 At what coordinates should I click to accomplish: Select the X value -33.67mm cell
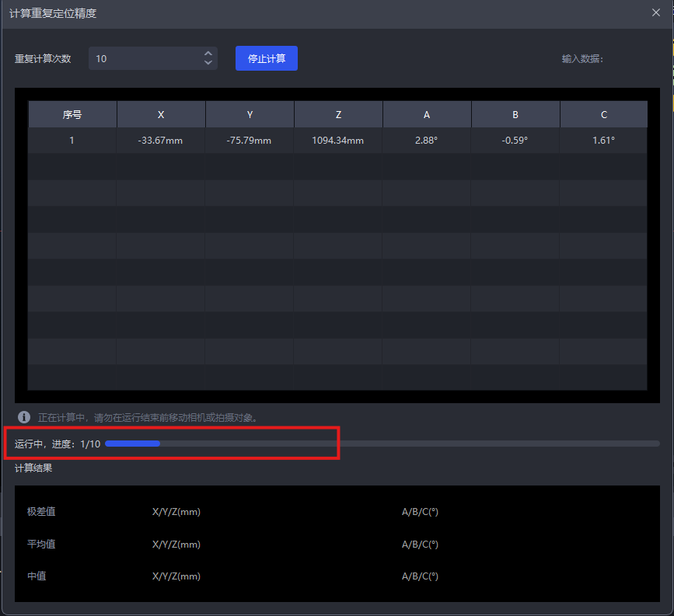(x=161, y=141)
